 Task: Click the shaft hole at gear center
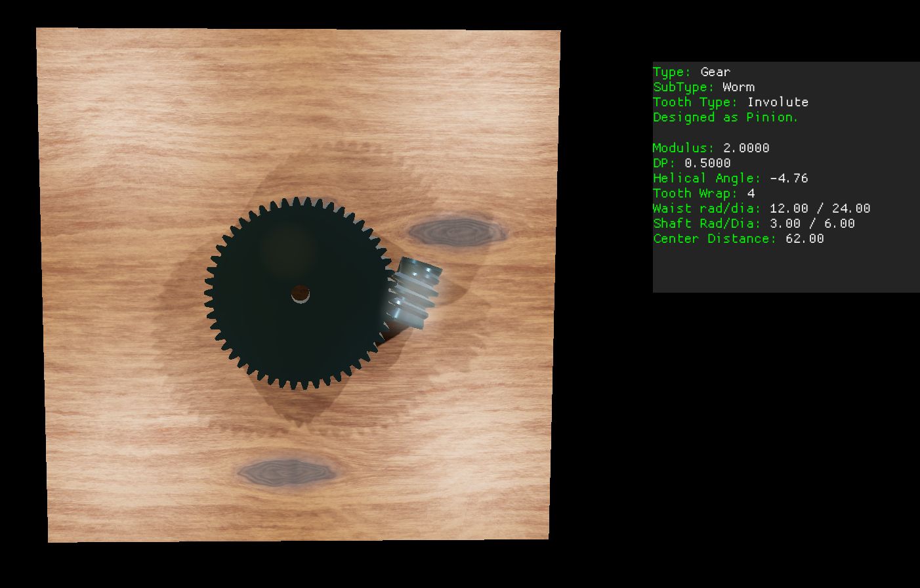[301, 295]
